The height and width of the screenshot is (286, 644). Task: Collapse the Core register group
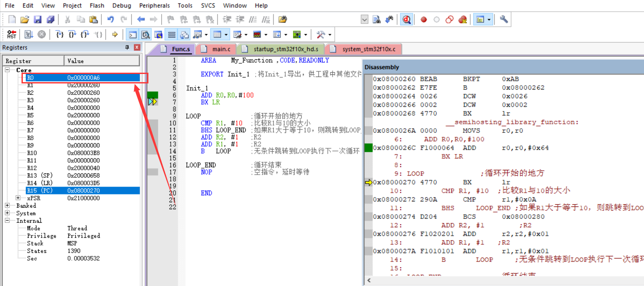[x=7, y=70]
